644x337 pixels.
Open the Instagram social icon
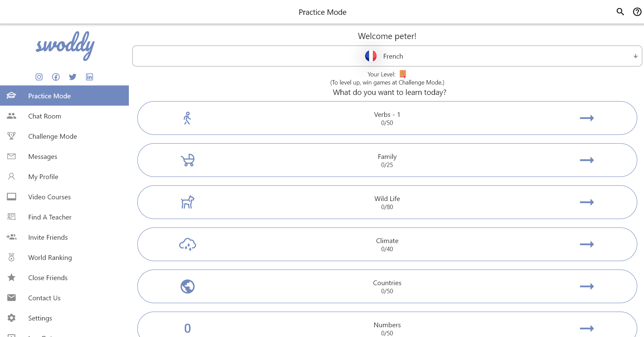[x=39, y=77]
